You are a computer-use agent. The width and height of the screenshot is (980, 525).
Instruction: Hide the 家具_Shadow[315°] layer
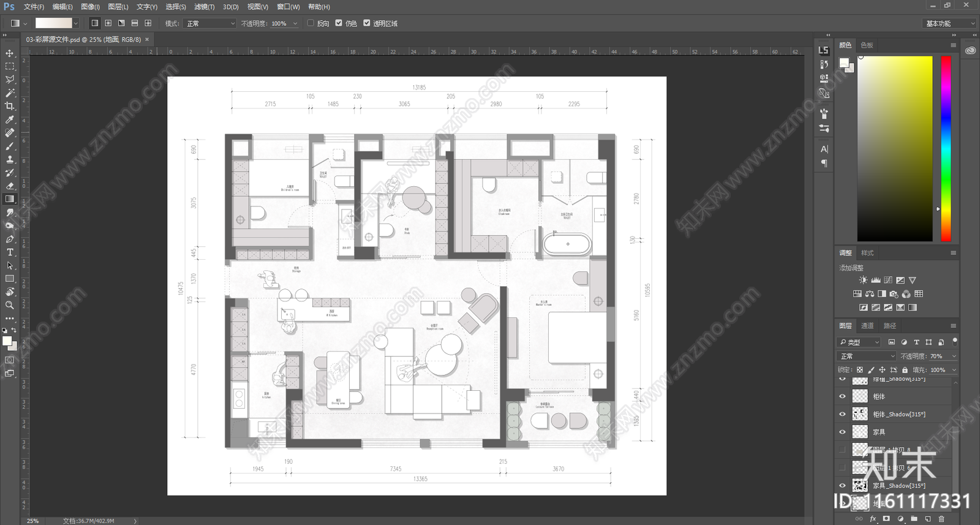(842, 485)
